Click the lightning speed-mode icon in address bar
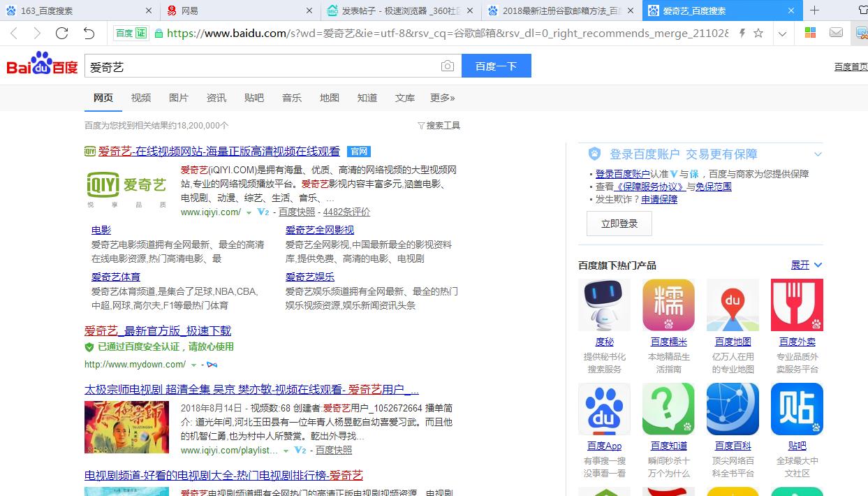 point(742,33)
